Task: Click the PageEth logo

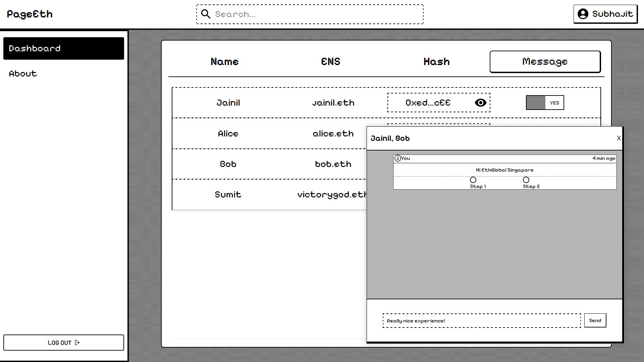Action: 30,14
